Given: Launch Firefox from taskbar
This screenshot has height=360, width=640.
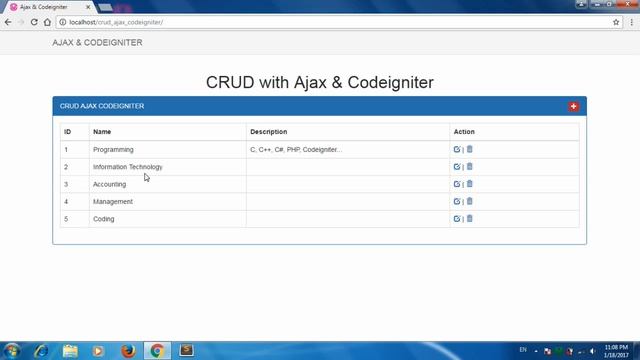Looking at the screenshot, I should (128, 351).
